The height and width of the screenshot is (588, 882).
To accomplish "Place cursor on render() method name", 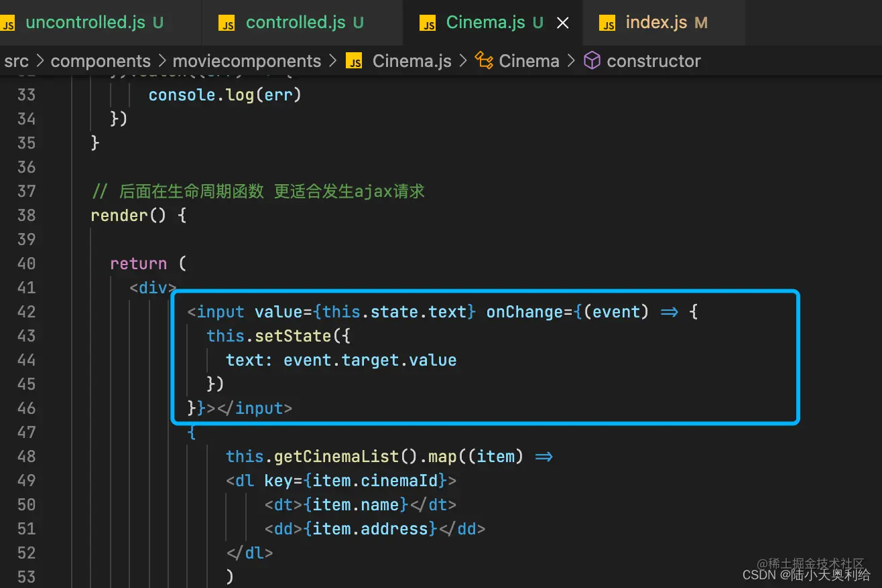I will [119, 216].
